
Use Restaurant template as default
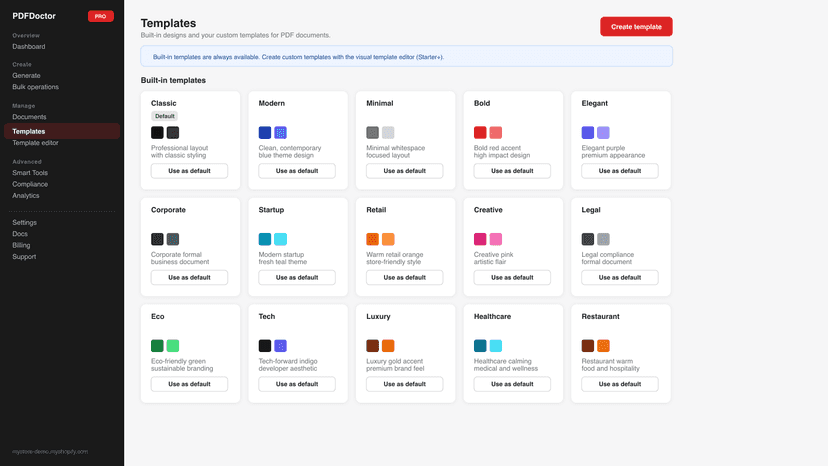pos(620,384)
